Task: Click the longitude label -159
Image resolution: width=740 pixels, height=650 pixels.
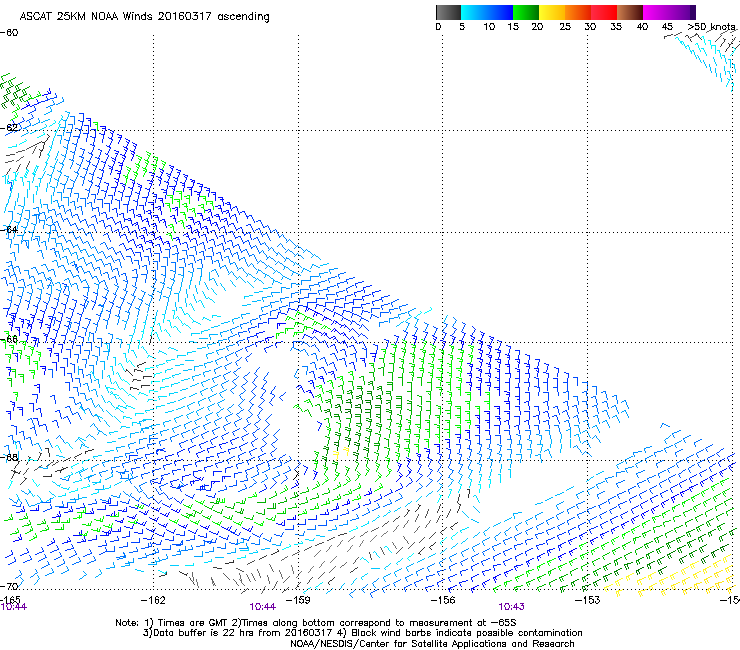Action: tap(298, 600)
